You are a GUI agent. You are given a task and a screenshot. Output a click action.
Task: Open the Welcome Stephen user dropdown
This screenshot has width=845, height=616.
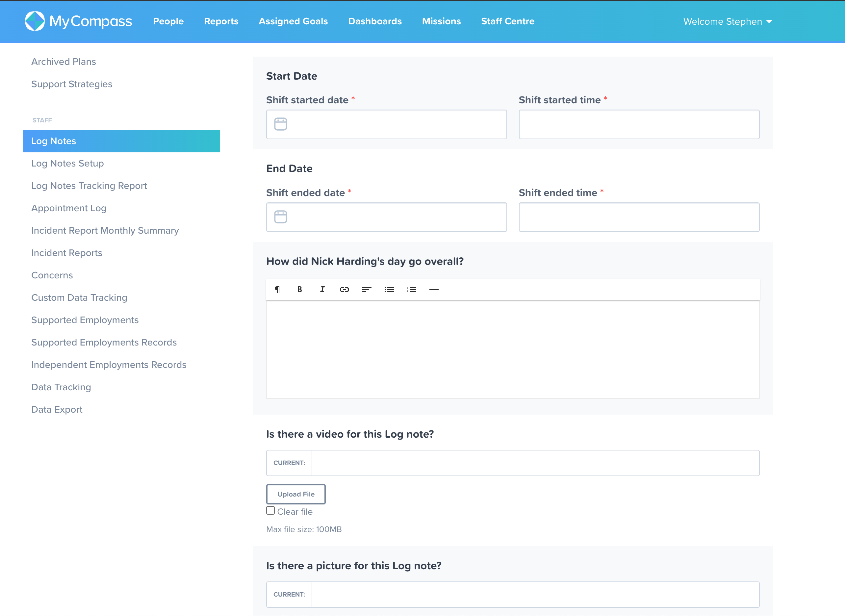pyautogui.click(x=728, y=22)
